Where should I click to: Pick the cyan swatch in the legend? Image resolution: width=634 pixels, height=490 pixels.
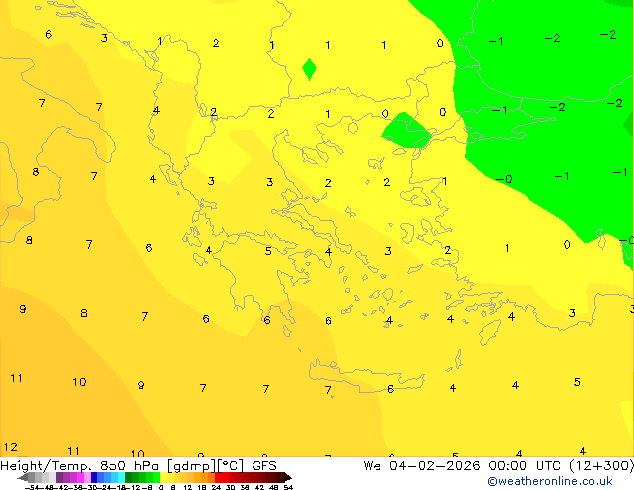pyautogui.click(x=121, y=477)
